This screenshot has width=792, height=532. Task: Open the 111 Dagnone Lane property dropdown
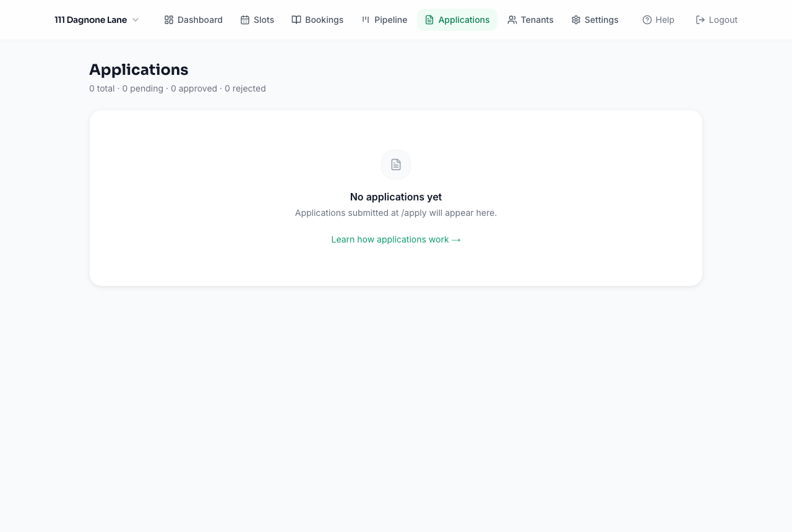point(97,20)
